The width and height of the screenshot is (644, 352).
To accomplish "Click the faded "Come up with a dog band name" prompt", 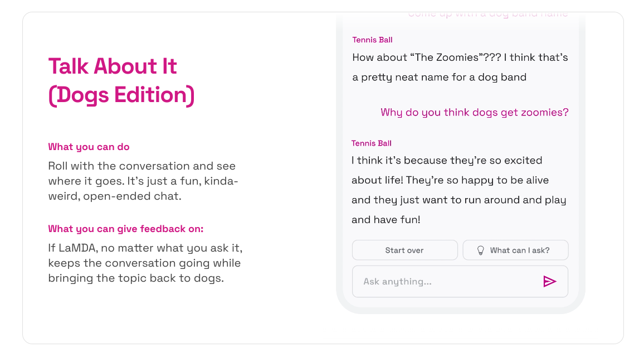I will 487,13.
